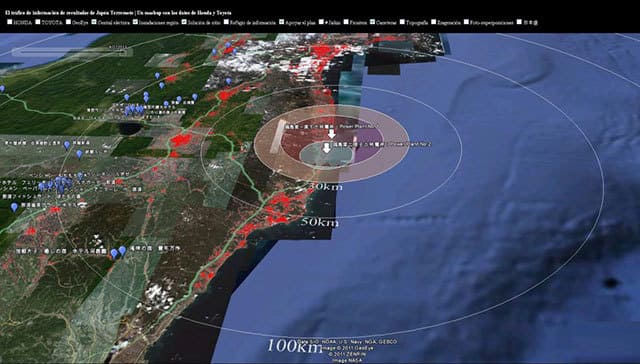Select blue pin near map's top center

click(228, 45)
